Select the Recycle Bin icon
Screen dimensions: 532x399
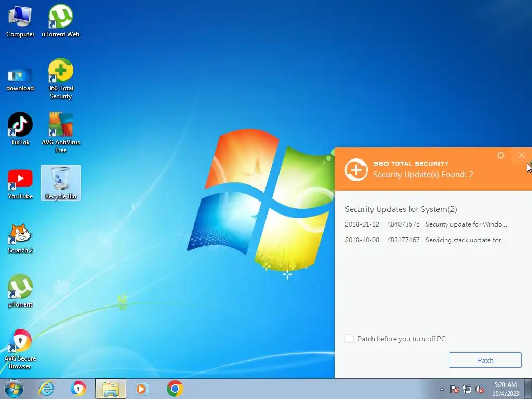click(x=61, y=183)
